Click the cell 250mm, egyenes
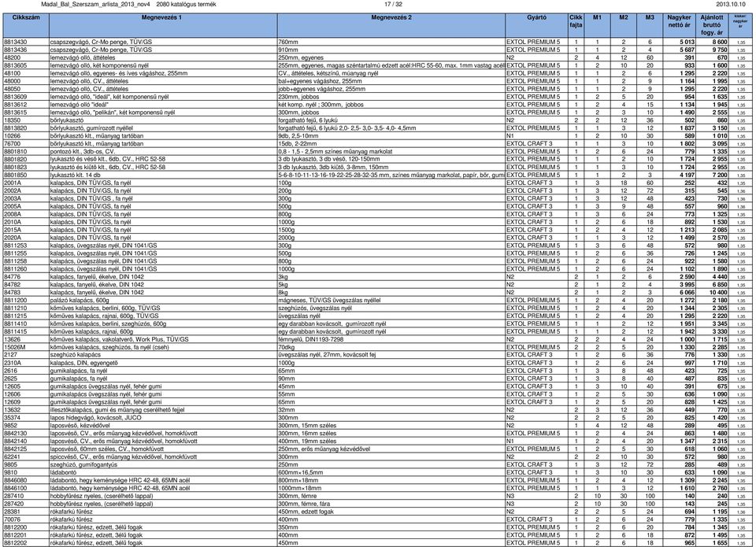 (301, 57)
